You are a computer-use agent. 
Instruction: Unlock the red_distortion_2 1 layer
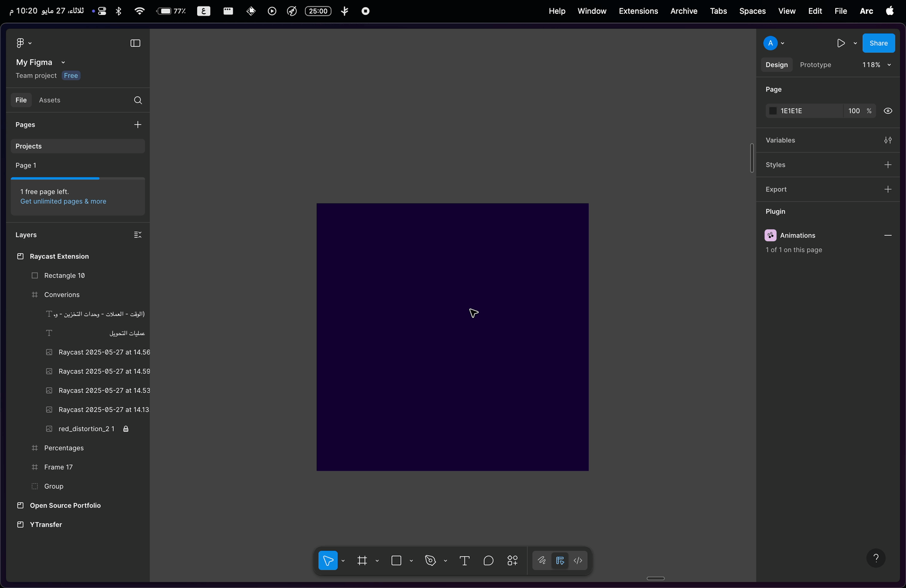point(126,429)
